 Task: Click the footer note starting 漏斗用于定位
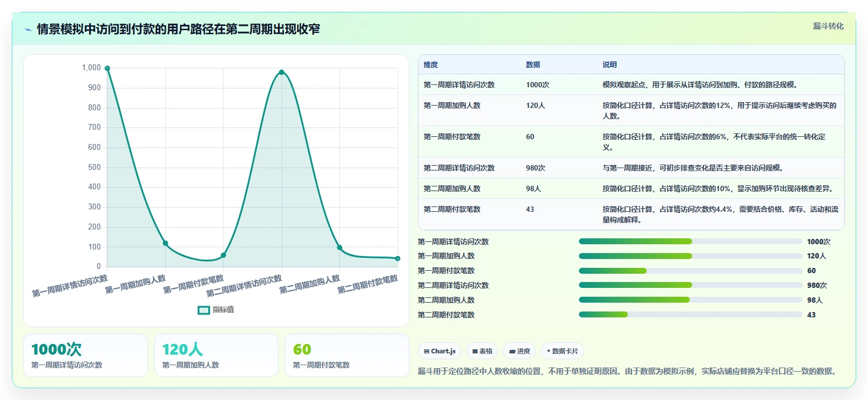627,371
